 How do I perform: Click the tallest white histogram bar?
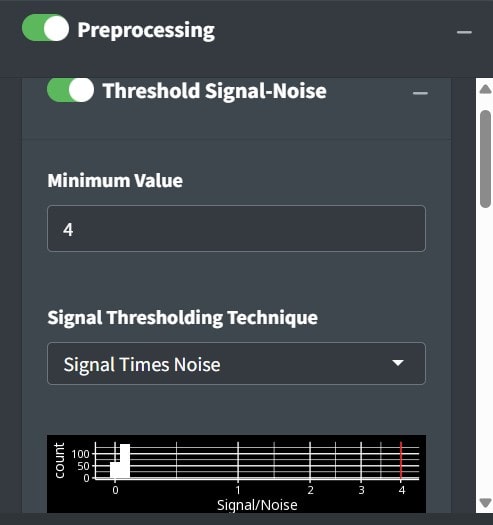pyautogui.click(x=125, y=461)
